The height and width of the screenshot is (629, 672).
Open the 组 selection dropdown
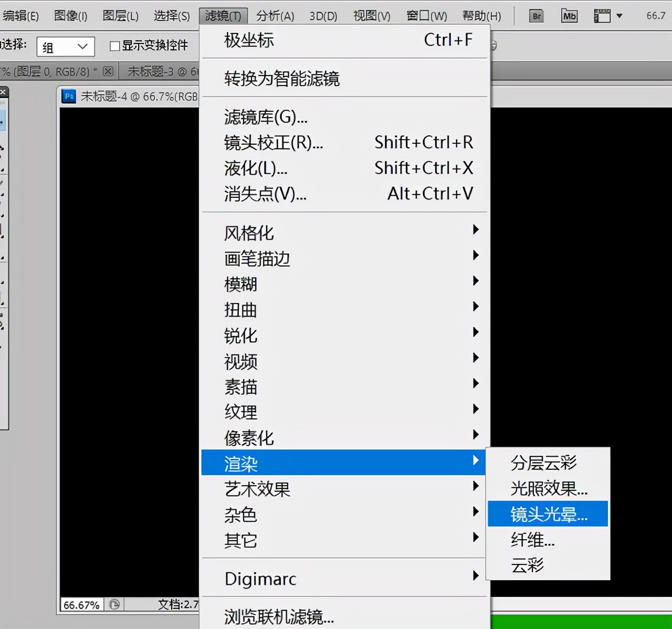[x=65, y=47]
